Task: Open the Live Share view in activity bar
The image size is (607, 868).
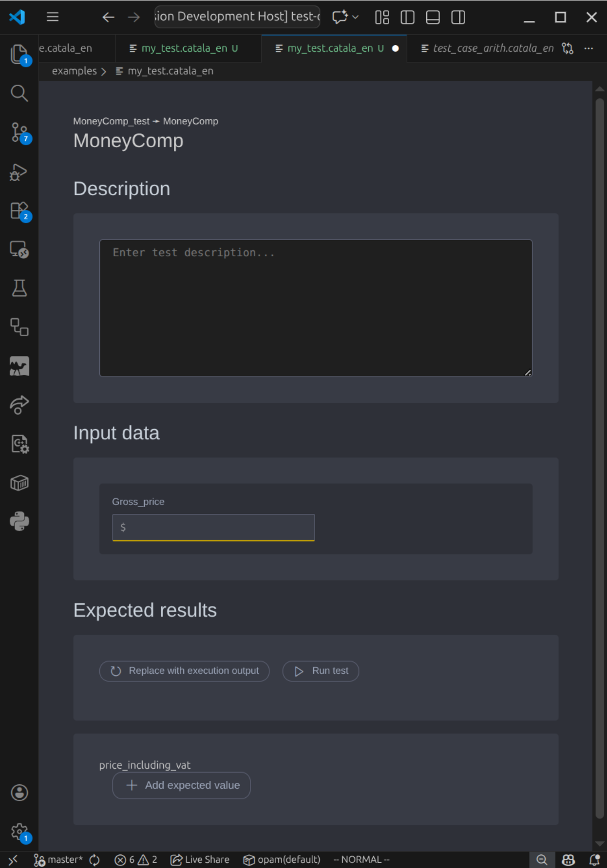Action: [19, 405]
